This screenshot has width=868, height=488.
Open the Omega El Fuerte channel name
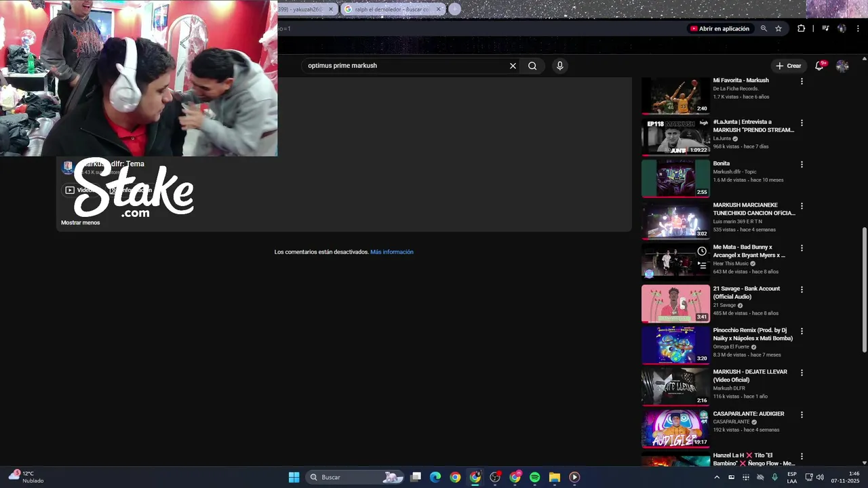click(x=731, y=347)
